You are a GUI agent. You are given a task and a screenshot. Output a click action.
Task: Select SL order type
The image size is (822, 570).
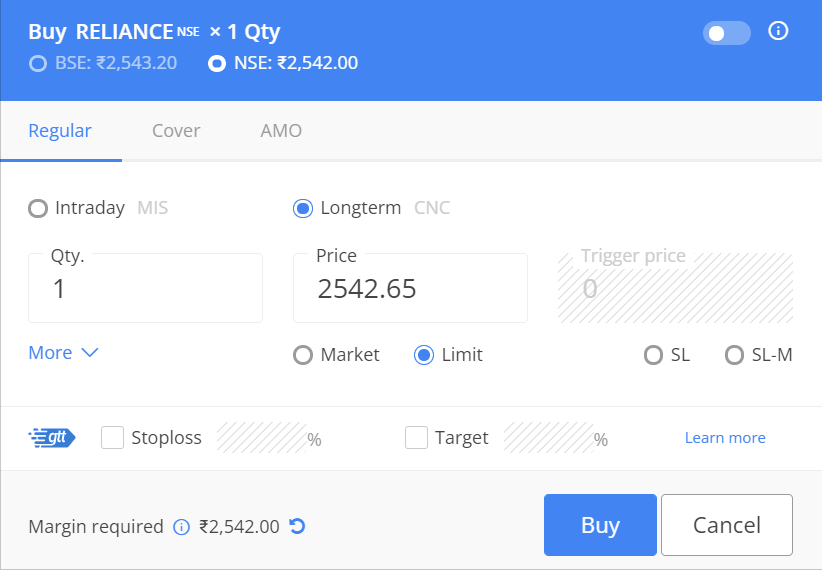653,355
